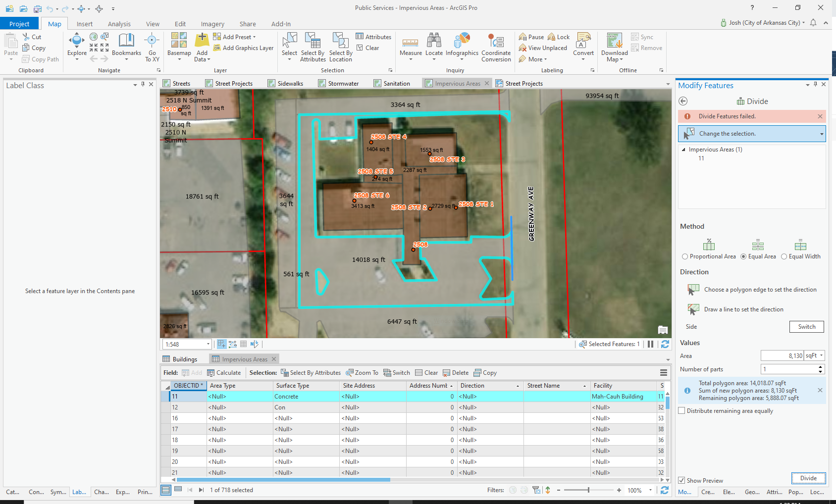
Task: Increase the Number of parts stepper
Action: coord(820,367)
